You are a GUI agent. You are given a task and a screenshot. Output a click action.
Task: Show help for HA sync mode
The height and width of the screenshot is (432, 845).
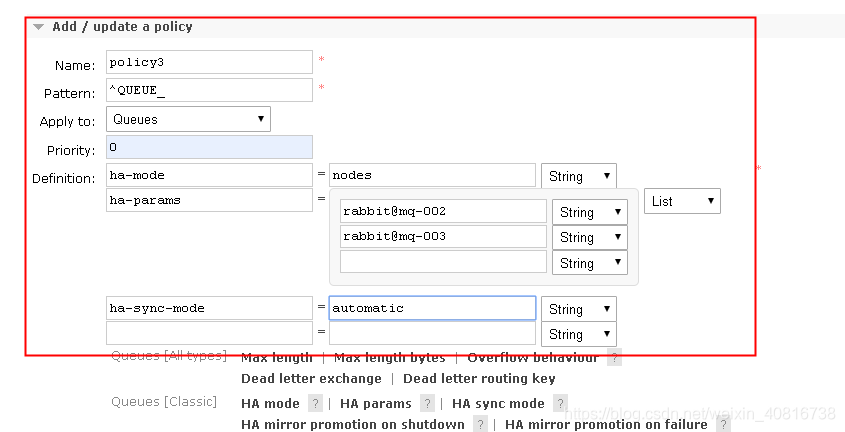[x=560, y=403]
